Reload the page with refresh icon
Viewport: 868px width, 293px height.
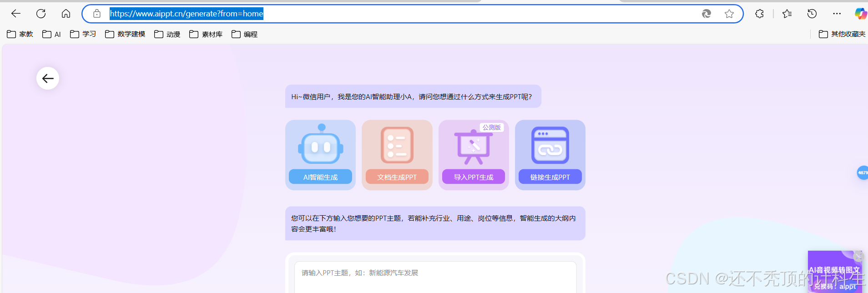pos(41,14)
